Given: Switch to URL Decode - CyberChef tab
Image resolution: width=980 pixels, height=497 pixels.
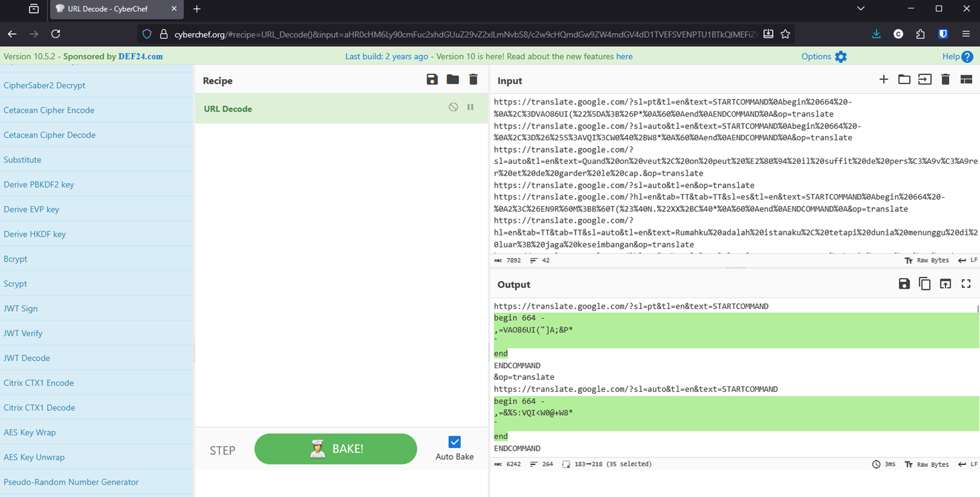Looking at the screenshot, I should point(112,9).
